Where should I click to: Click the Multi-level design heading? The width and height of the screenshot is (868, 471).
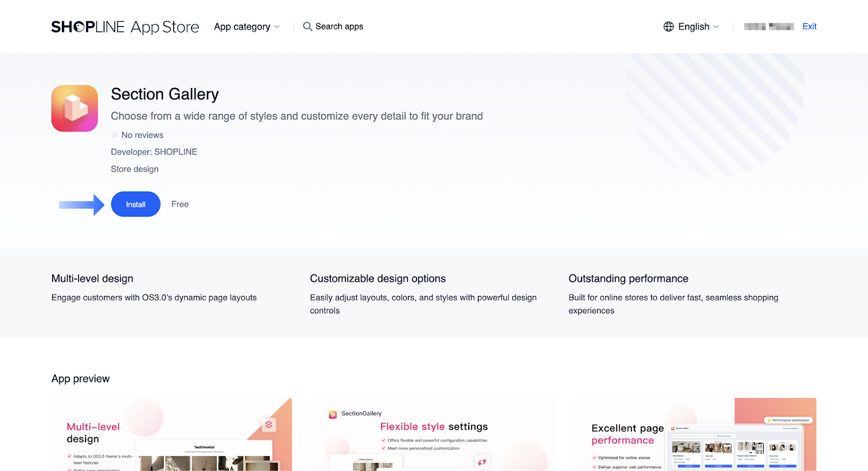(x=92, y=279)
